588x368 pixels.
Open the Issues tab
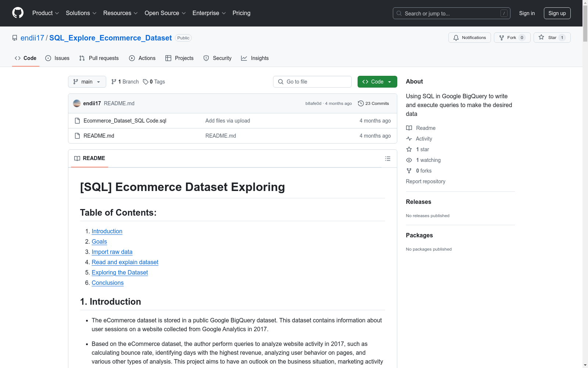[57, 58]
